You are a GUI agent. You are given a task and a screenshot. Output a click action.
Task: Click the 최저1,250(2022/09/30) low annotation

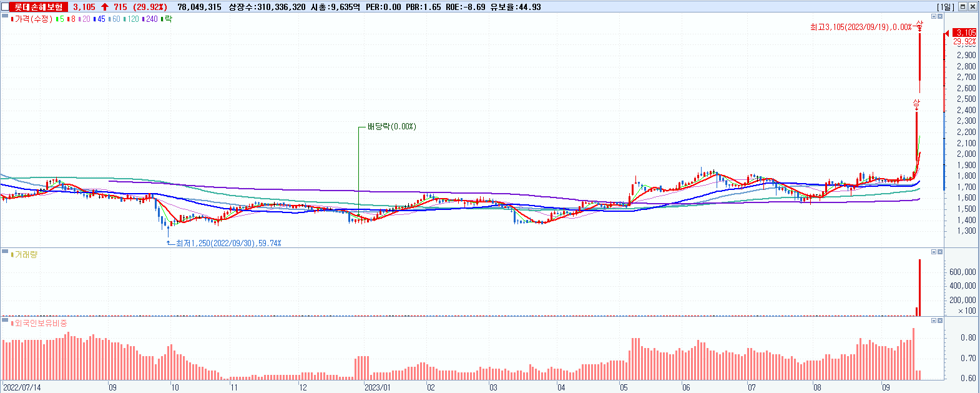(x=228, y=243)
